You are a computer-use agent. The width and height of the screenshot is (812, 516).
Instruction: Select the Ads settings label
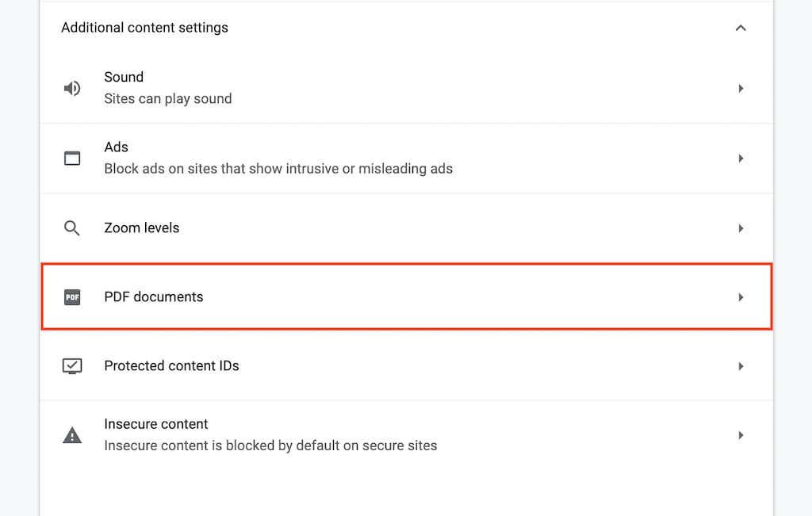pyautogui.click(x=116, y=147)
